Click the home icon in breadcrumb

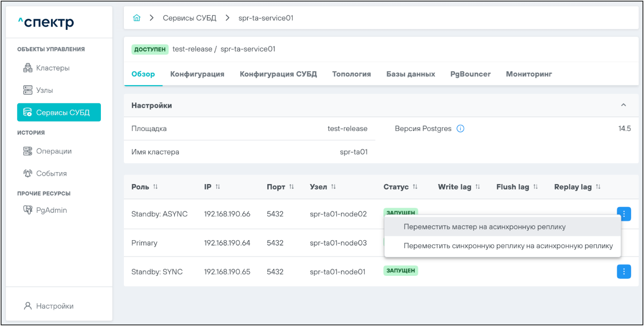(137, 18)
